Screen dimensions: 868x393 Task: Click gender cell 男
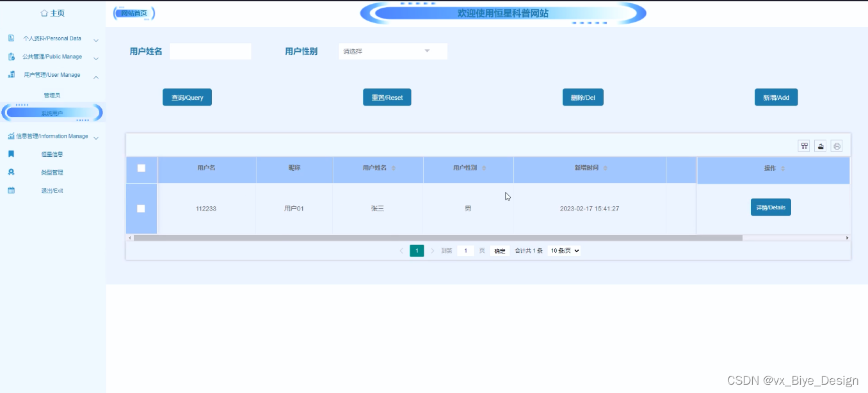(468, 209)
